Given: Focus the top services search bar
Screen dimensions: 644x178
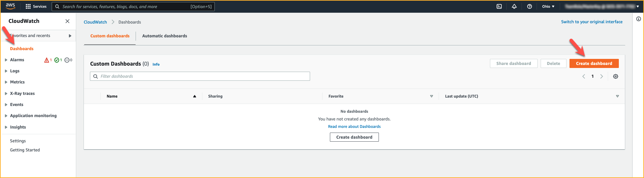Looking at the screenshot, I should tap(133, 6).
